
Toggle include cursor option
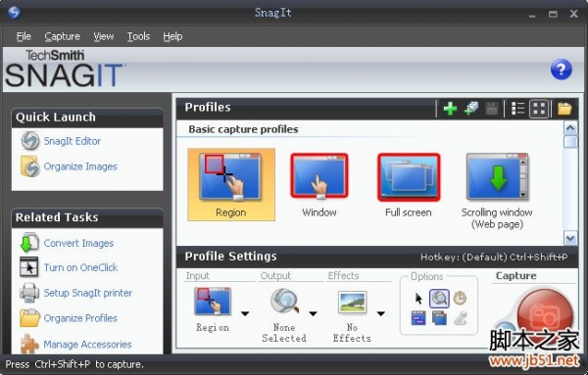pos(418,299)
